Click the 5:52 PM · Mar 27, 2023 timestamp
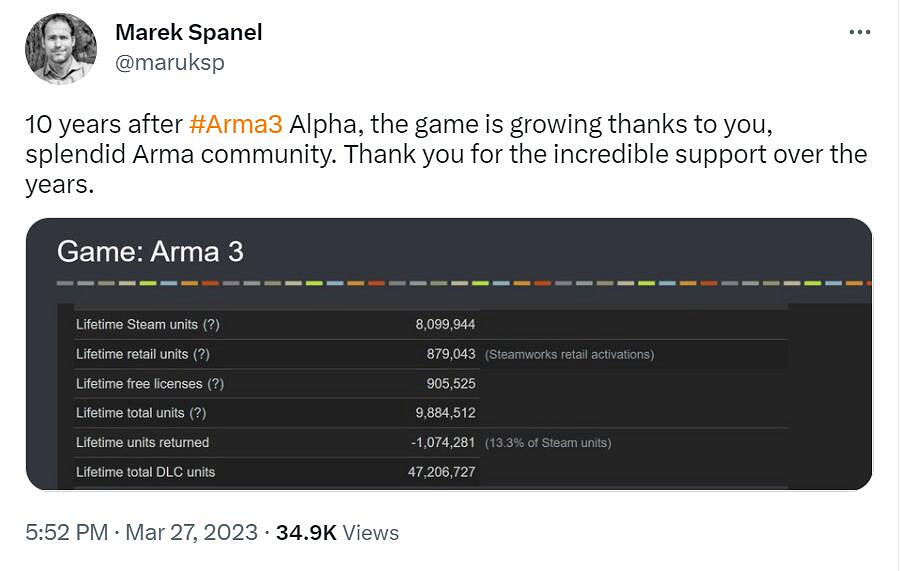 pyautogui.click(x=141, y=533)
